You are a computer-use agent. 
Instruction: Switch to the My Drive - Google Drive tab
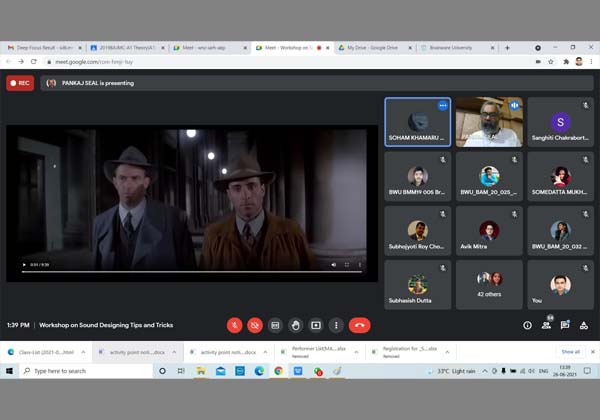point(372,47)
